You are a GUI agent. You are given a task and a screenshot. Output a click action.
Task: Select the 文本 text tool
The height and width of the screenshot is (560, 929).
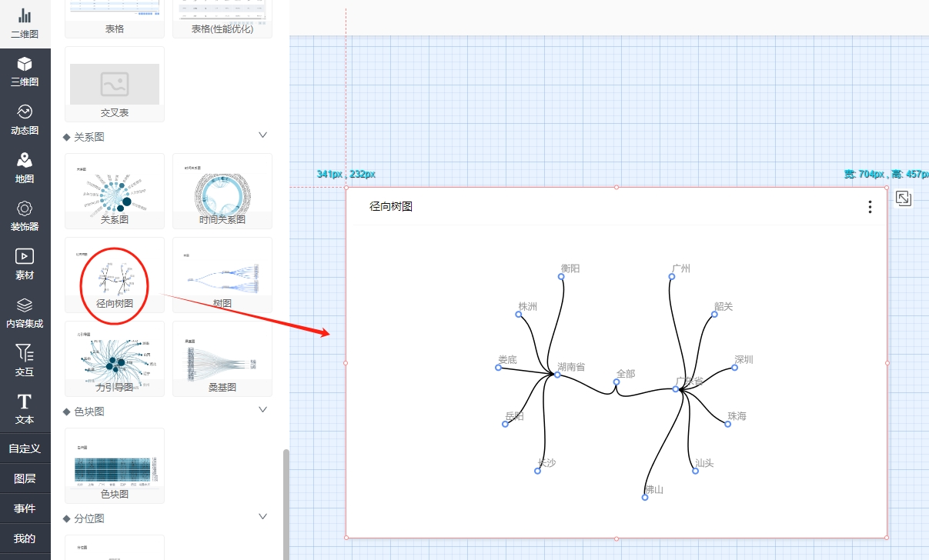click(x=25, y=409)
